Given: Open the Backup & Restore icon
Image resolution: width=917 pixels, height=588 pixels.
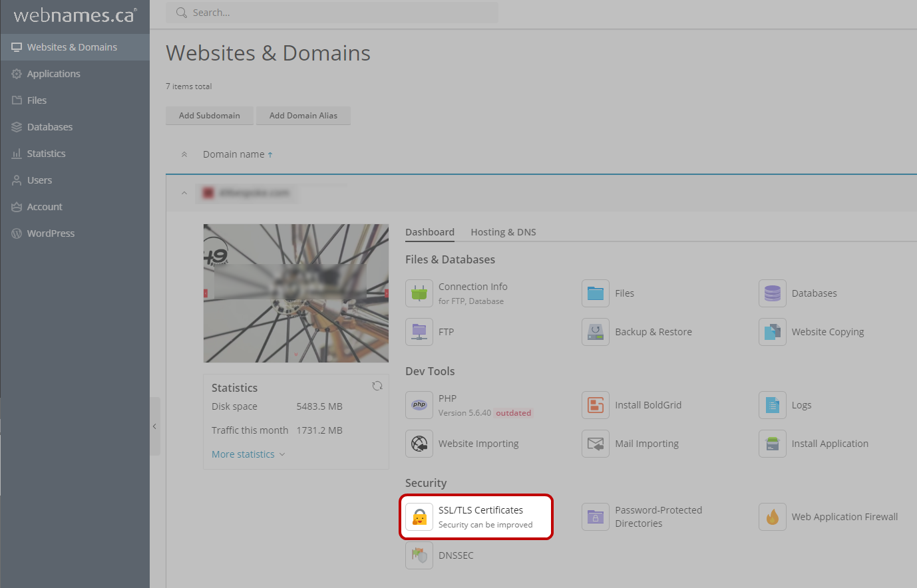Looking at the screenshot, I should [596, 332].
